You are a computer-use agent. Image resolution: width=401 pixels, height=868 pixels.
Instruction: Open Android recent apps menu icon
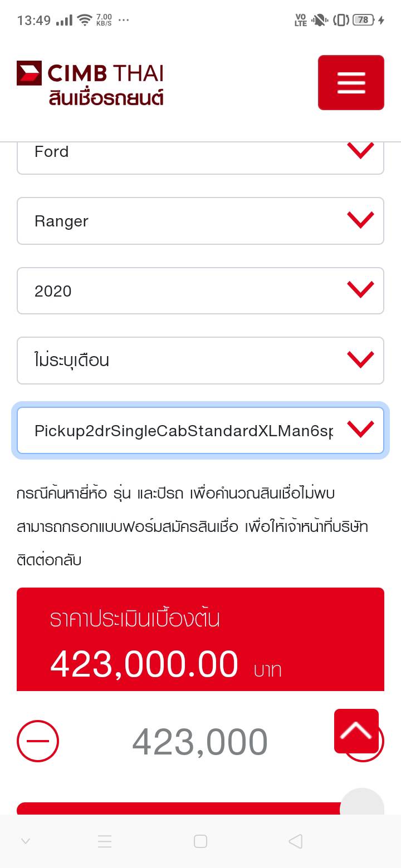point(105,841)
